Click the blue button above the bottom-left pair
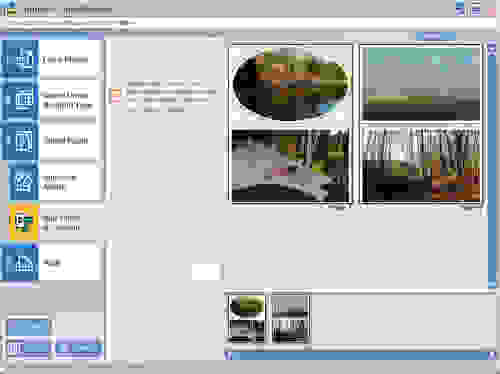The image size is (500, 374). point(28,327)
